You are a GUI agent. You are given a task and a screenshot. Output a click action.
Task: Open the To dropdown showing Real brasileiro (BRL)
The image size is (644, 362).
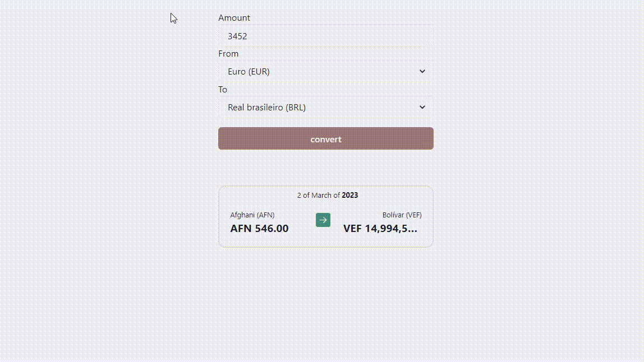click(326, 107)
